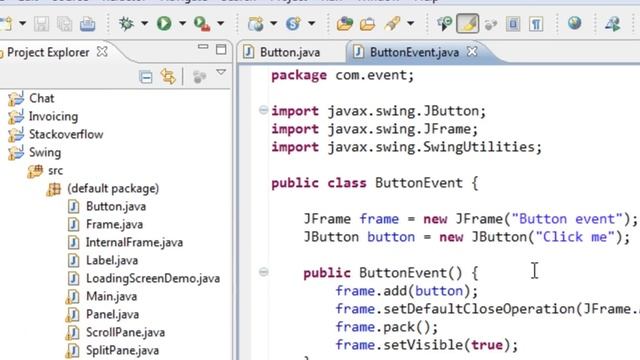Click the annotation navigation icon before the highlighter
Image resolution: width=640 pixels, height=360 pixels.
click(x=444, y=24)
